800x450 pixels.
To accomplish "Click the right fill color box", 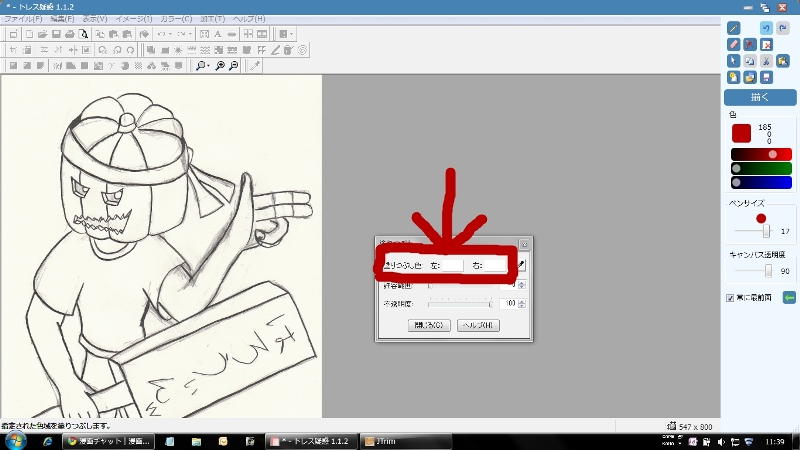I will (x=494, y=265).
